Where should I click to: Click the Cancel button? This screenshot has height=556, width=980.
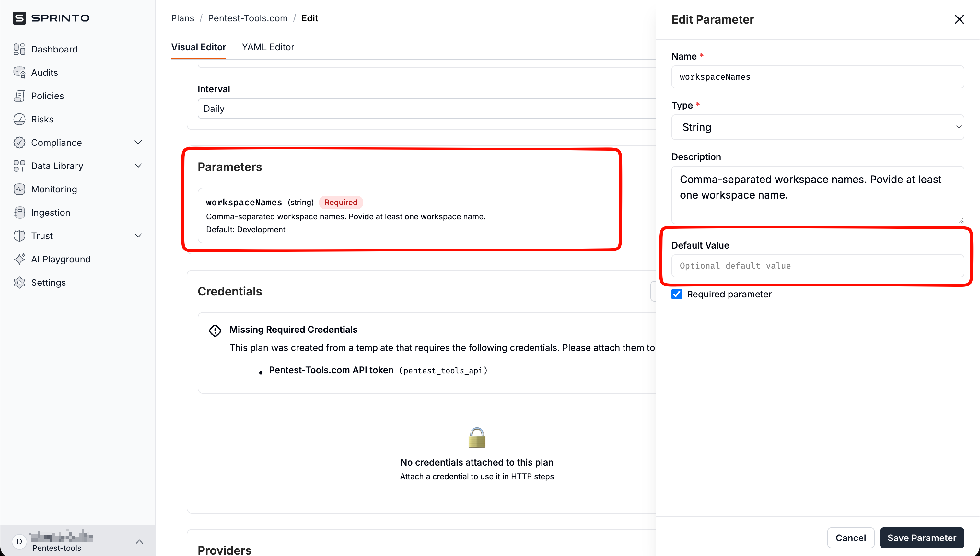click(850, 538)
